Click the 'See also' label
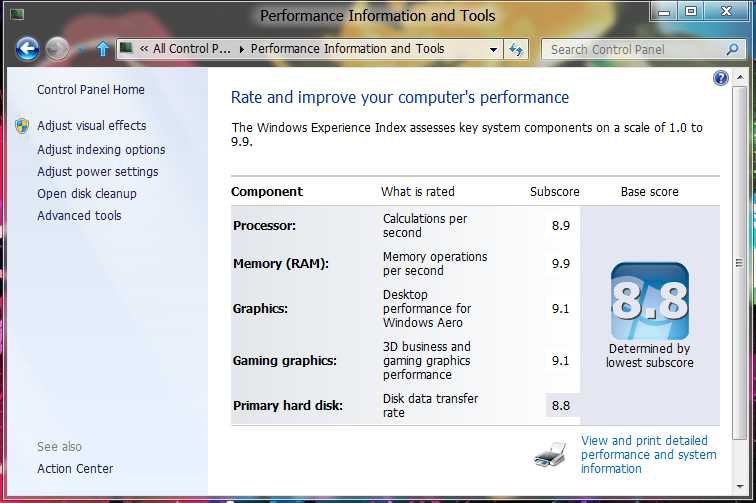 [x=59, y=447]
